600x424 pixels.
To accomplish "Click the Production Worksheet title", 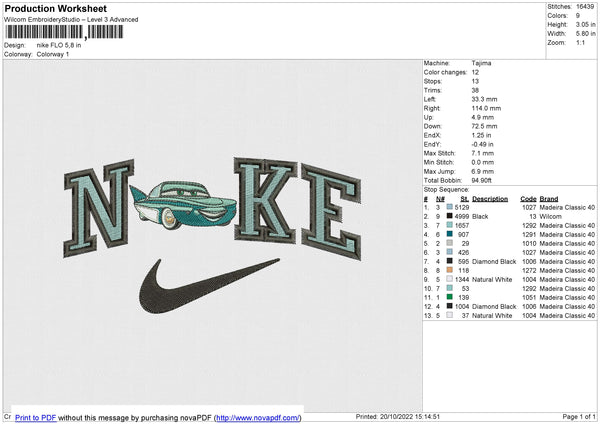I will coord(56,8).
